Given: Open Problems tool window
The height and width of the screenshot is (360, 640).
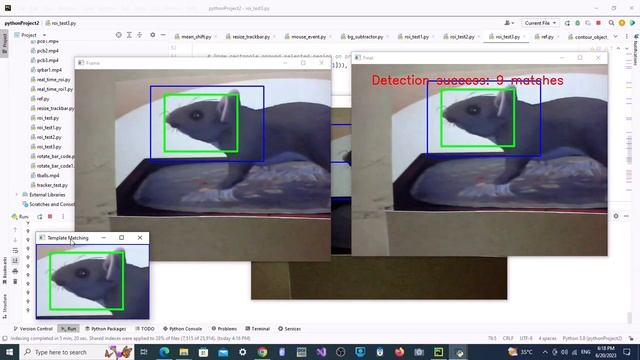Looking at the screenshot, I should [x=224, y=329].
